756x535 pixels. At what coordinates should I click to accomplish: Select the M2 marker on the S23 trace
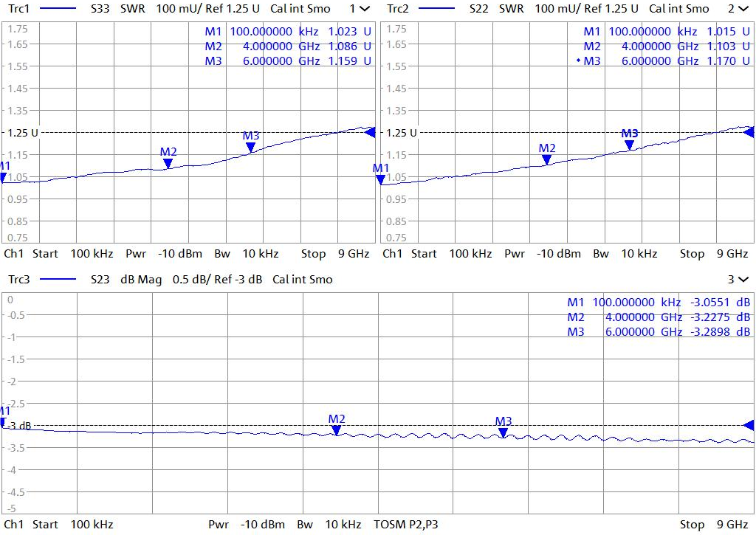point(337,429)
